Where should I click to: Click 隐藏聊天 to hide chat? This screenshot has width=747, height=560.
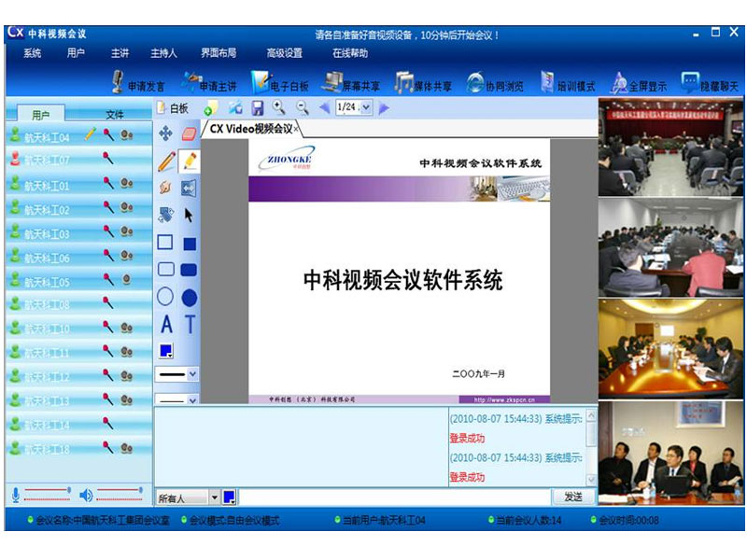tap(710, 83)
